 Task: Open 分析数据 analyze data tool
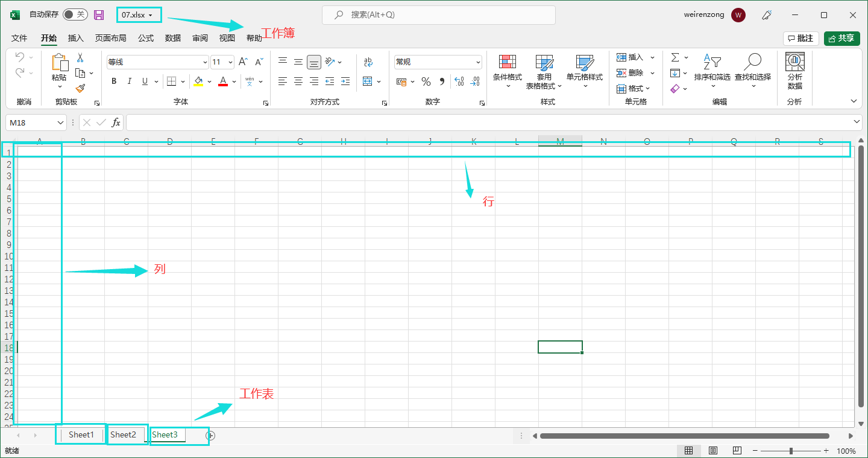coord(794,71)
